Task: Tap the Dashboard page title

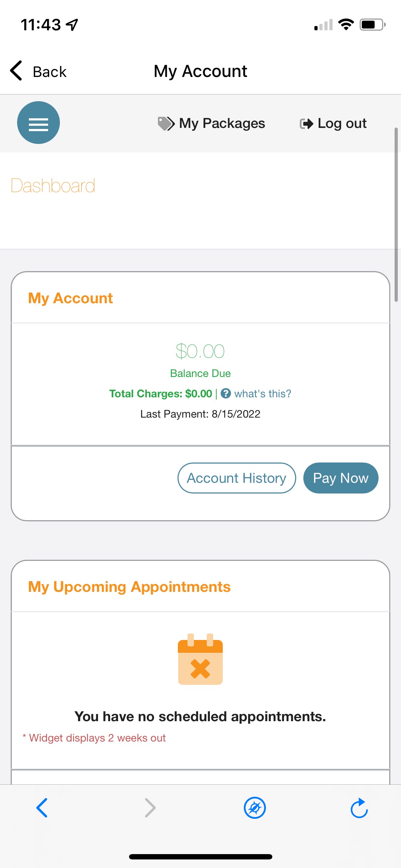Action: tap(53, 186)
